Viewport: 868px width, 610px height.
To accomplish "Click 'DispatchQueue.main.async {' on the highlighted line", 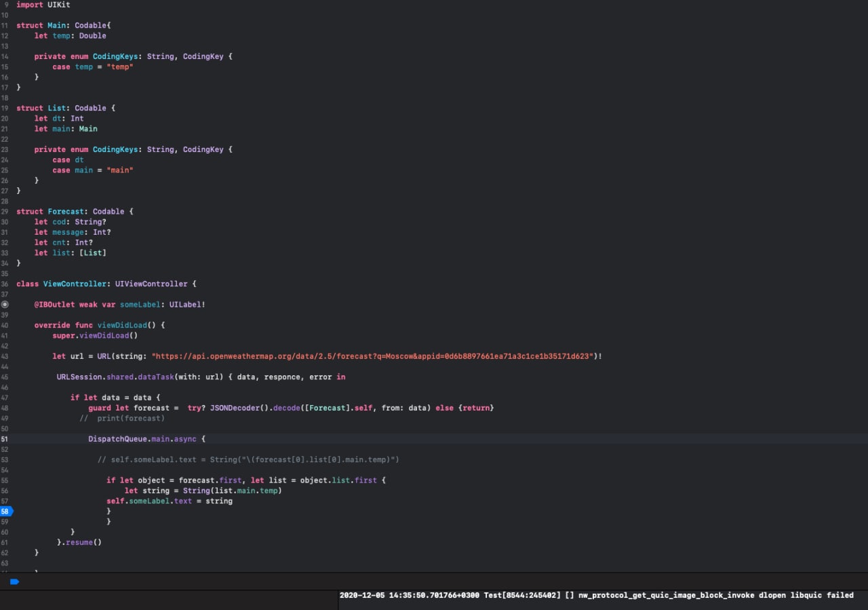I will [146, 439].
